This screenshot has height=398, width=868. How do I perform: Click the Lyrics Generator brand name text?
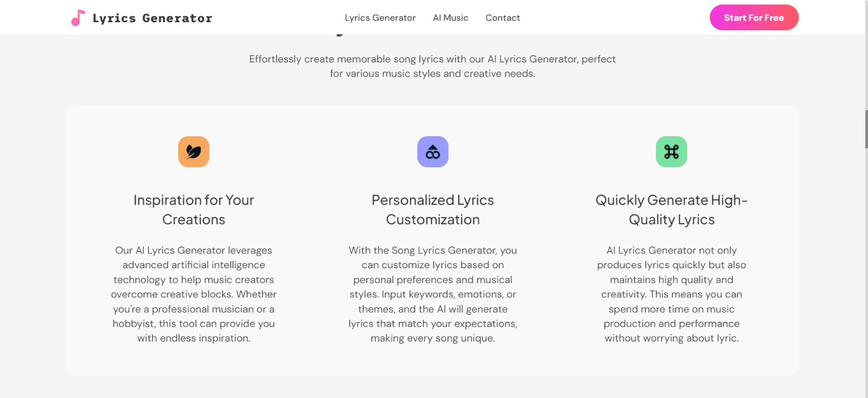(x=153, y=17)
